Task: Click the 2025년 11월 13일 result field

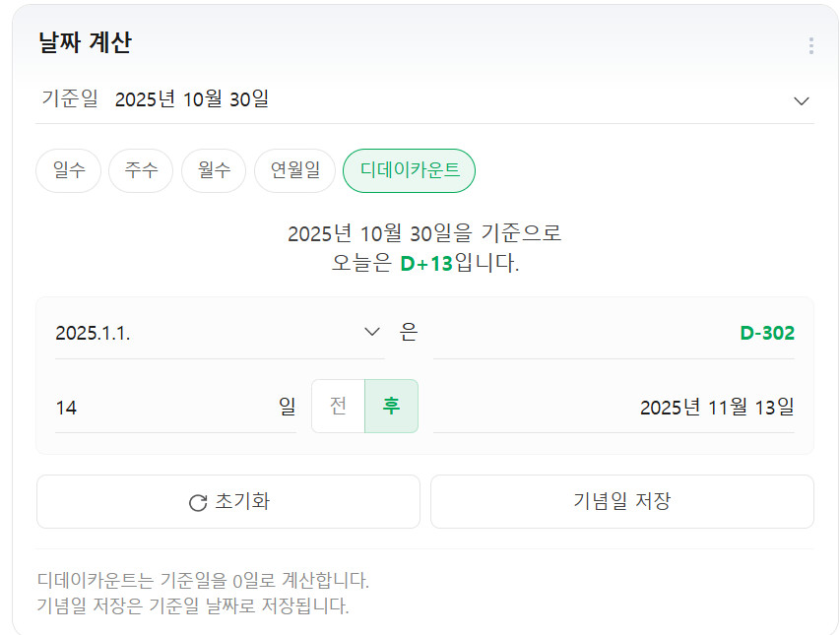Action: coord(716,407)
